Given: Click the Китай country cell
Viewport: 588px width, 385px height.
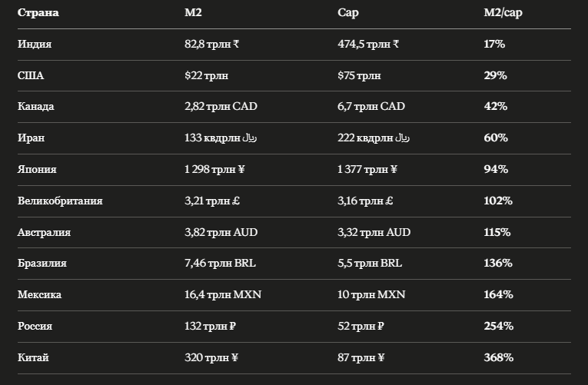Looking at the screenshot, I should [33, 357].
